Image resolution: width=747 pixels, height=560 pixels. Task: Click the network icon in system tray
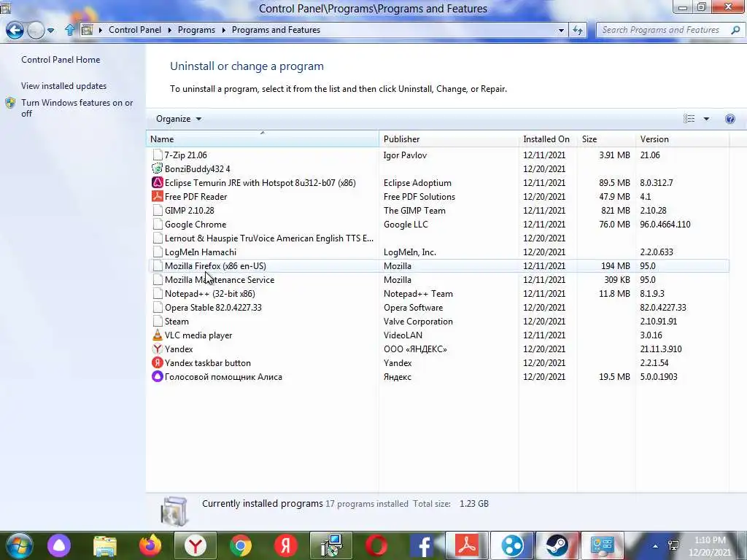pos(673,545)
